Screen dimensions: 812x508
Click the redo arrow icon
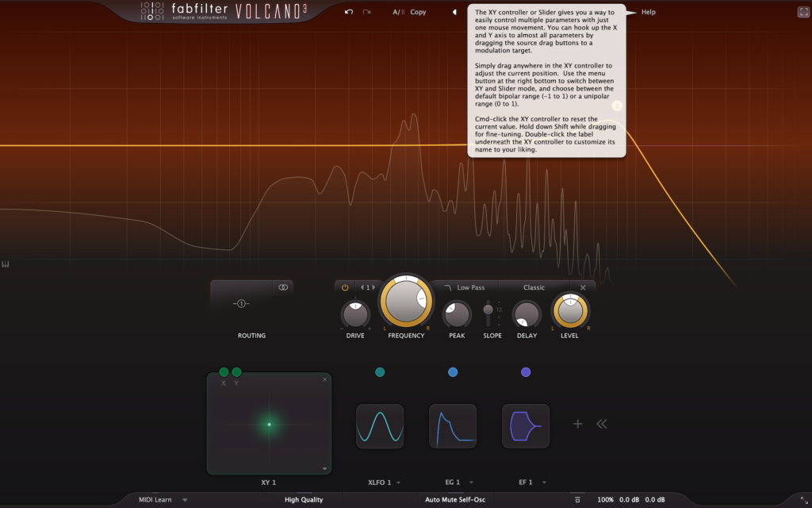pyautogui.click(x=366, y=13)
